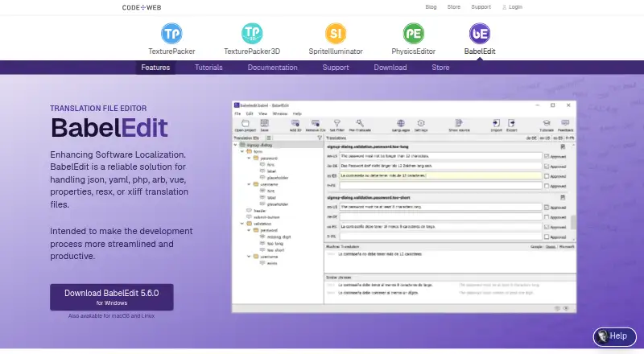
Task: Click the Tutorials graduation-cap toolbar icon
Action: tap(547, 123)
